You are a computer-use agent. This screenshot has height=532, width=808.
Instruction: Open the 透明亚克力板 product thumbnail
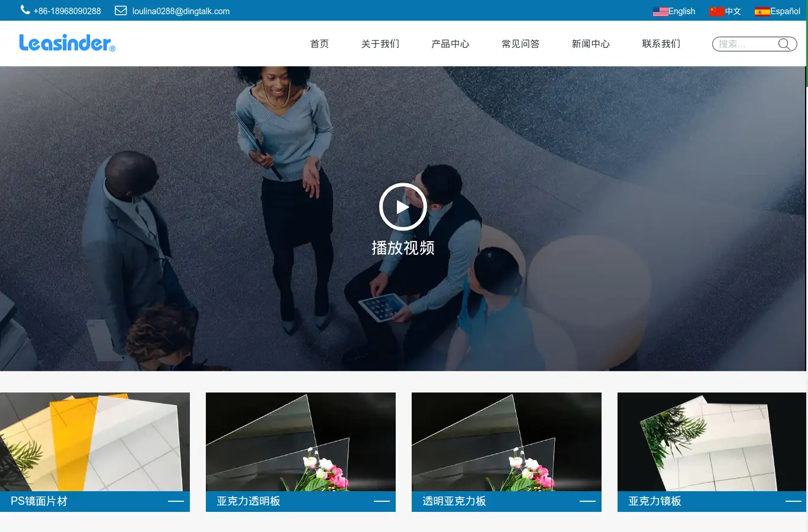pos(506,442)
